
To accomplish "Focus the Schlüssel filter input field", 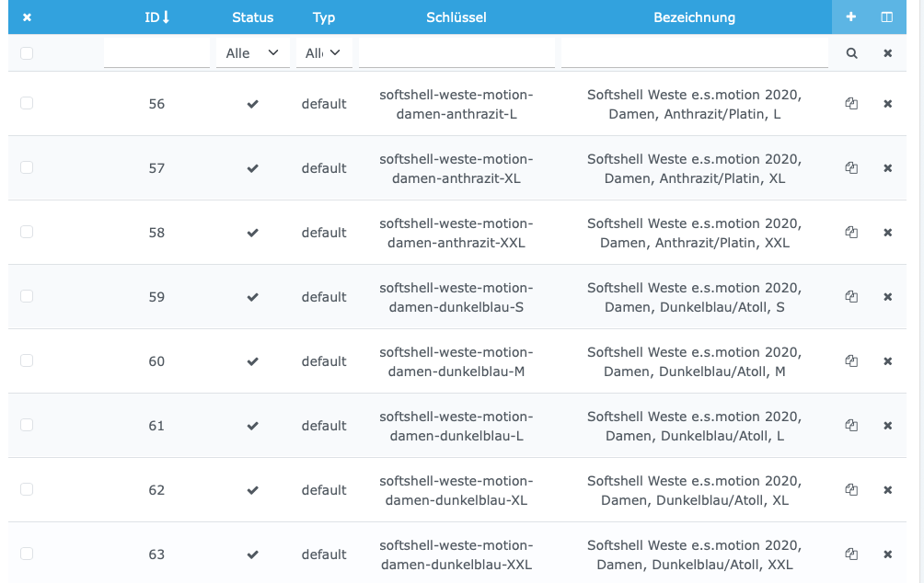I will pos(456,53).
